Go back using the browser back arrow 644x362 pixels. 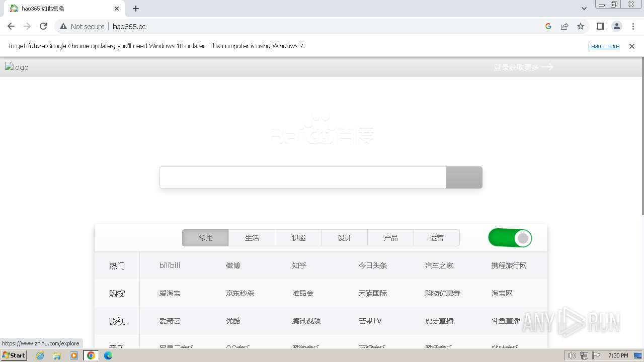coord(11,26)
